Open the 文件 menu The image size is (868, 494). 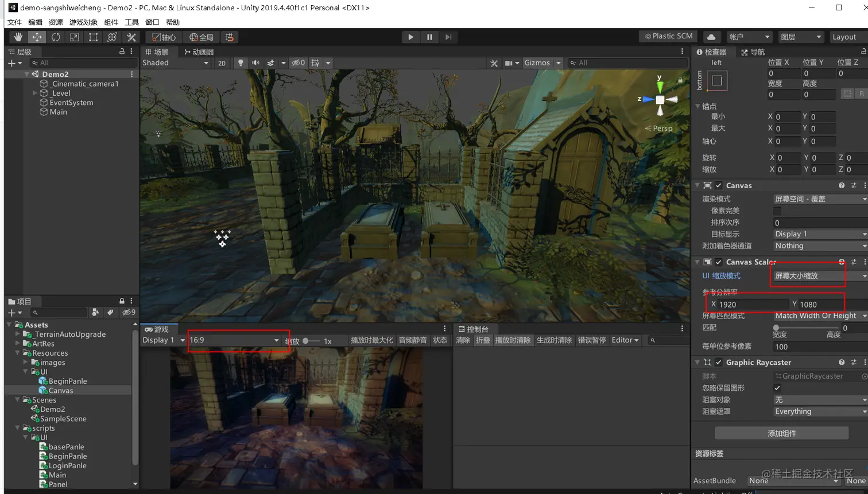(14, 22)
